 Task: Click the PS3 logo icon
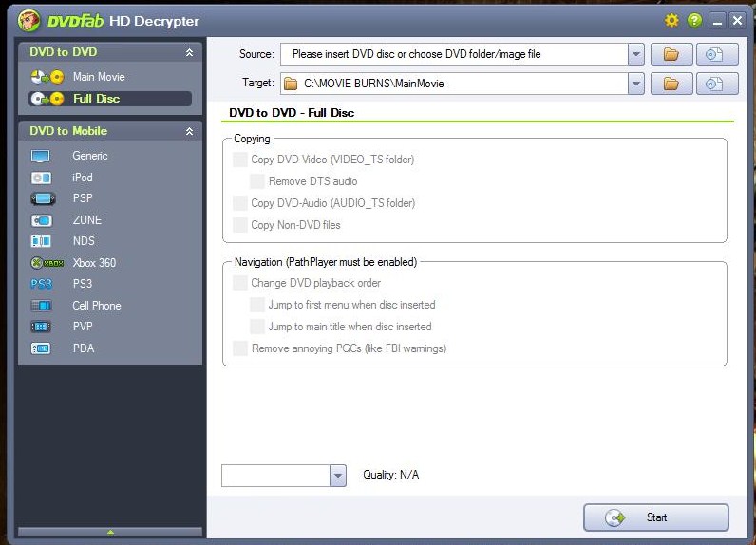[41, 284]
